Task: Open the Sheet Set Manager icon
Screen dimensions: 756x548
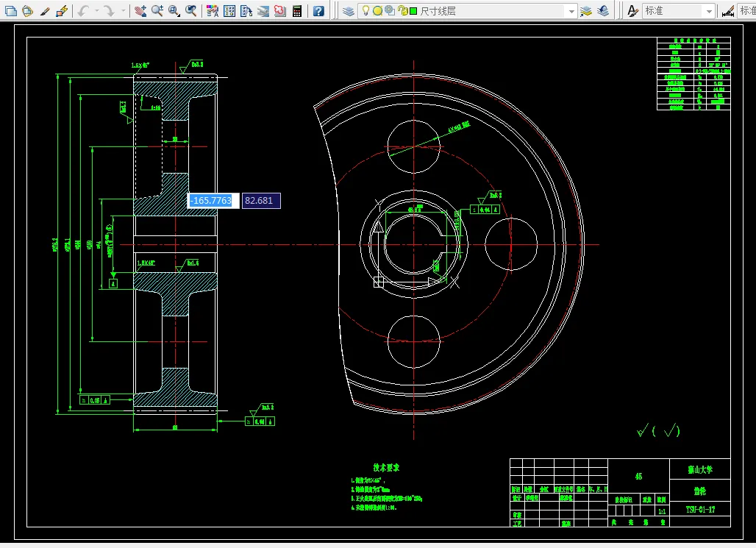Action: pos(263,10)
